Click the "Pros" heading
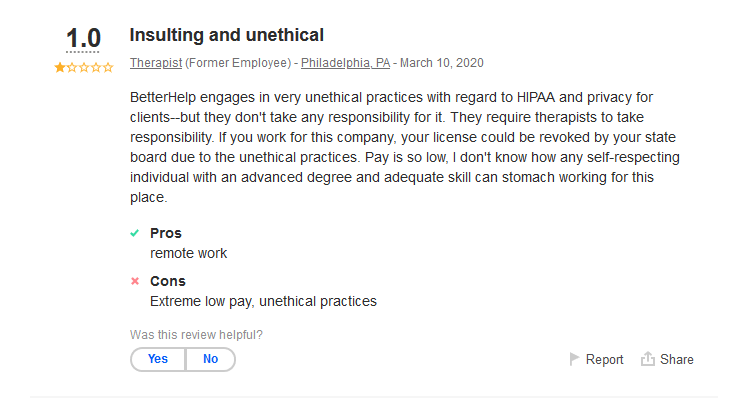729x409 pixels. [x=166, y=233]
